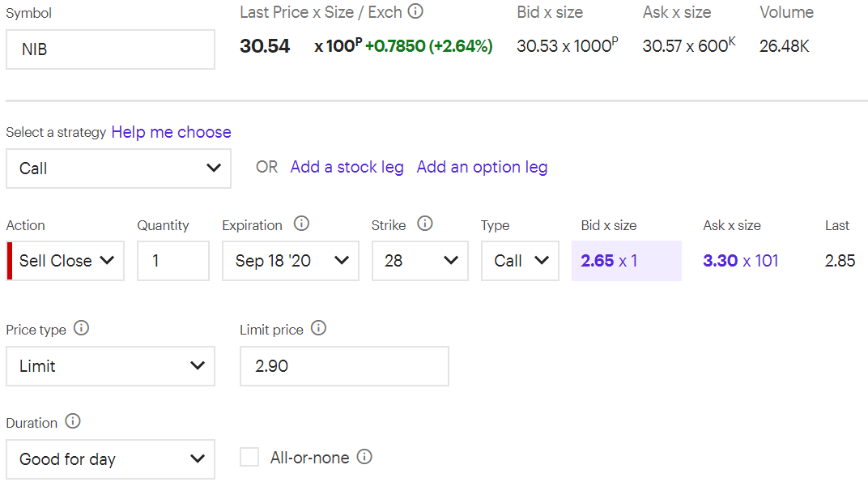Open the Limit price type dropdown

click(x=111, y=366)
